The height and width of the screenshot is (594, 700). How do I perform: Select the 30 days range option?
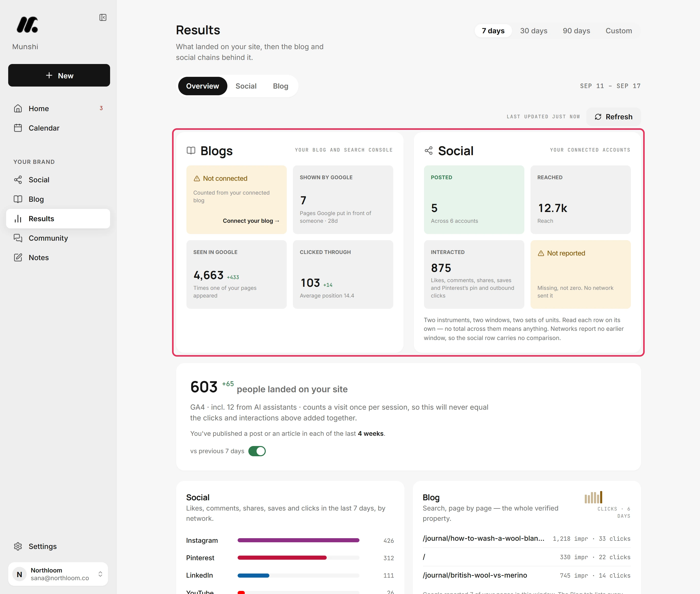point(533,31)
